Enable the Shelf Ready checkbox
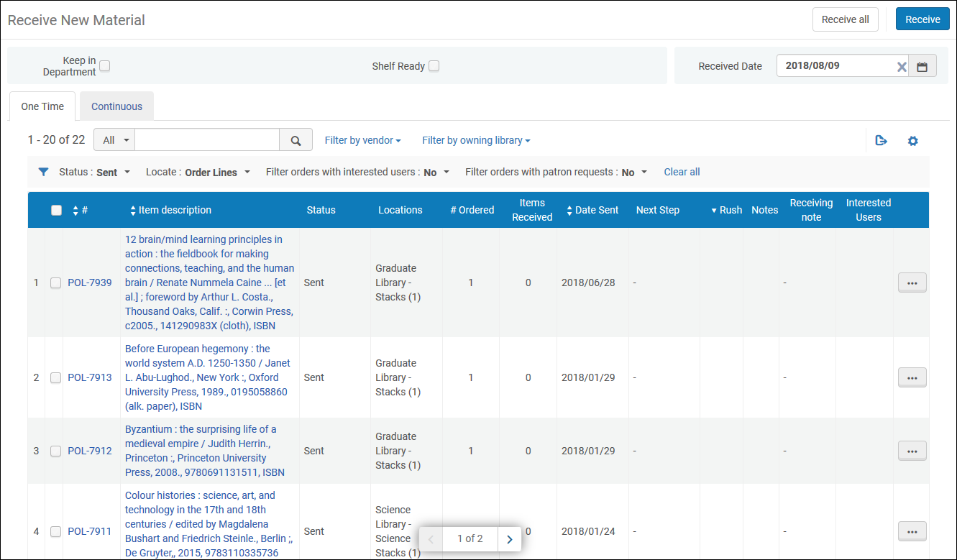The image size is (957, 560). point(434,66)
